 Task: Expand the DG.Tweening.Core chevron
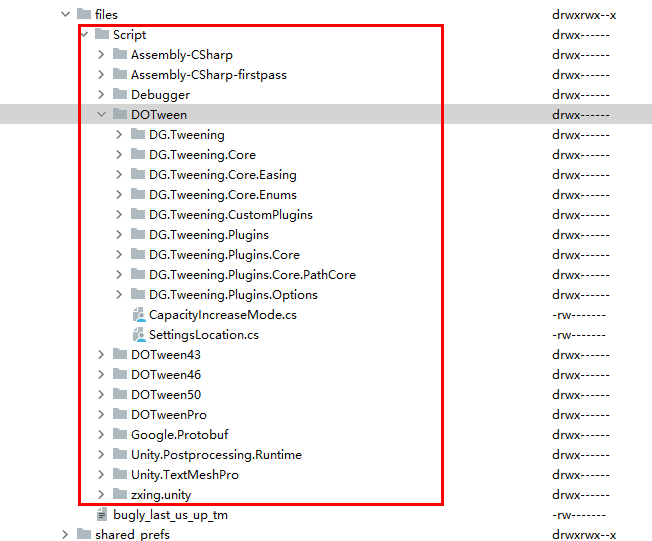pyautogui.click(x=119, y=154)
